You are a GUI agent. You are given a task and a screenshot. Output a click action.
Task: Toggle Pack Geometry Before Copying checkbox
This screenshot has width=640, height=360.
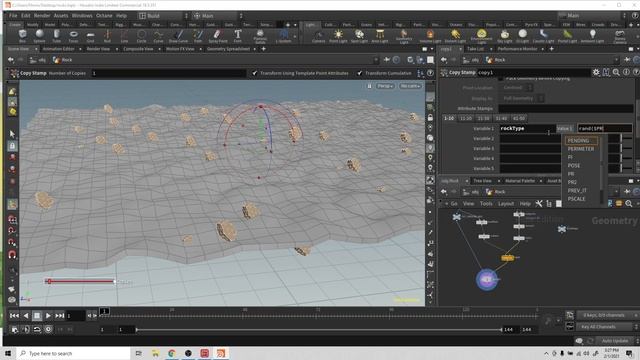(500, 78)
